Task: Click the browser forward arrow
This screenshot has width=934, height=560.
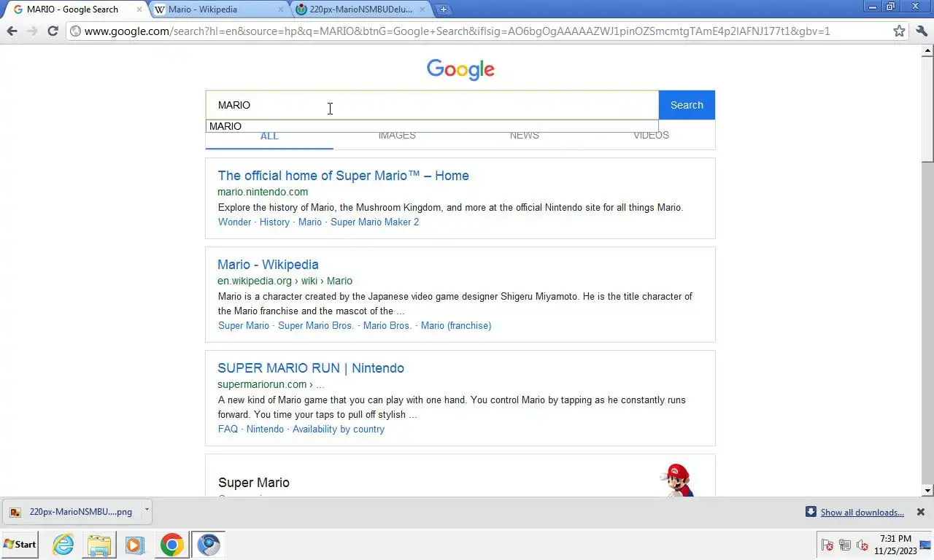Action: 32,31
